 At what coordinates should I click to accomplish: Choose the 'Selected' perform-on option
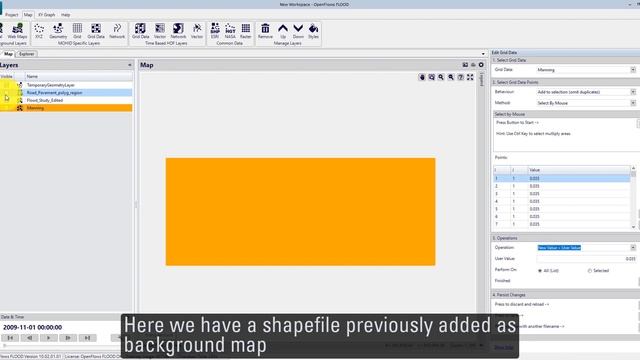[x=598, y=271]
